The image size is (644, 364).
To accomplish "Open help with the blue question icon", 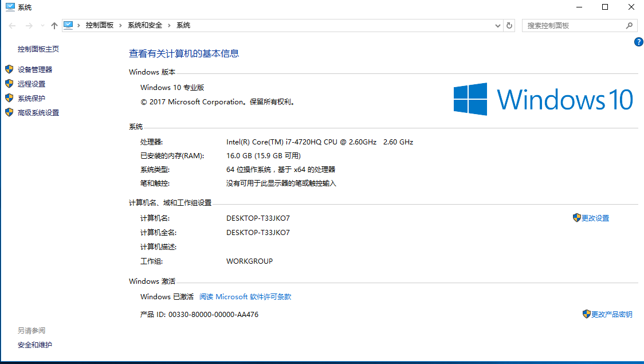I will 639,42.
